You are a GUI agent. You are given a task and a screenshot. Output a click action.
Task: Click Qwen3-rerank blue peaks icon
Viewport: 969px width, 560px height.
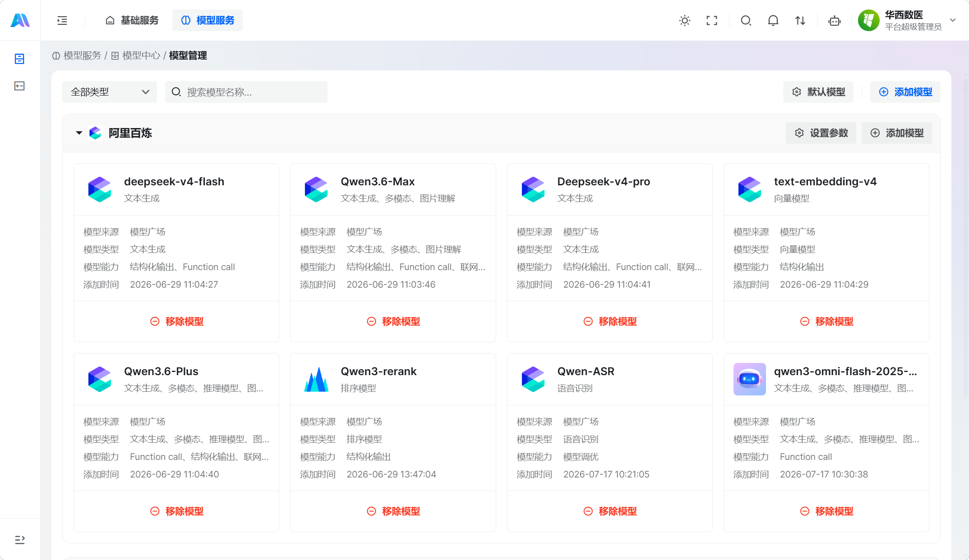click(x=316, y=379)
